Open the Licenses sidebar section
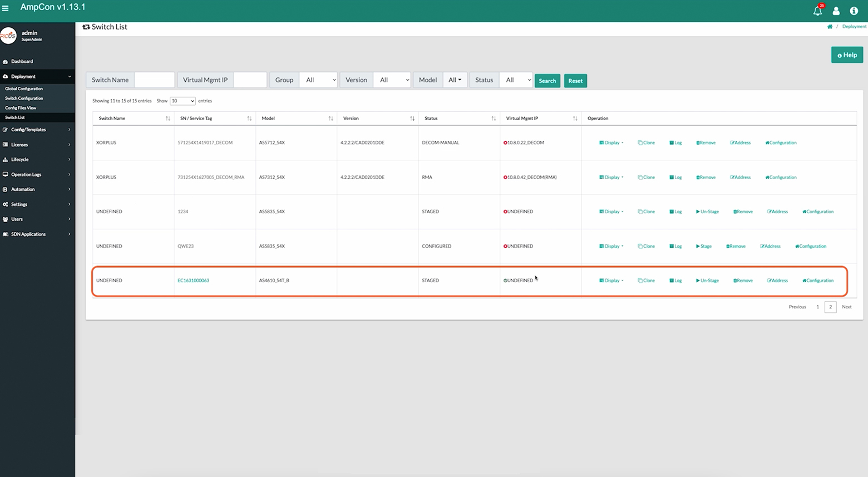 [x=19, y=144]
